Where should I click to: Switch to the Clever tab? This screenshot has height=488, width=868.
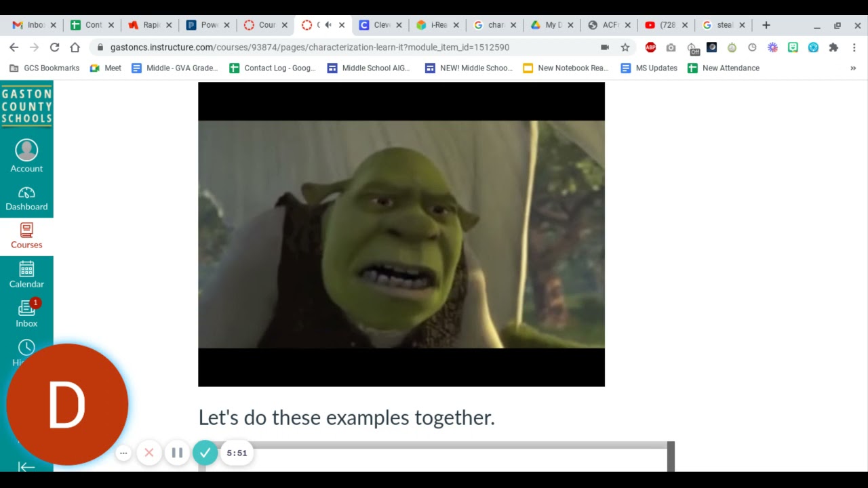pos(380,25)
